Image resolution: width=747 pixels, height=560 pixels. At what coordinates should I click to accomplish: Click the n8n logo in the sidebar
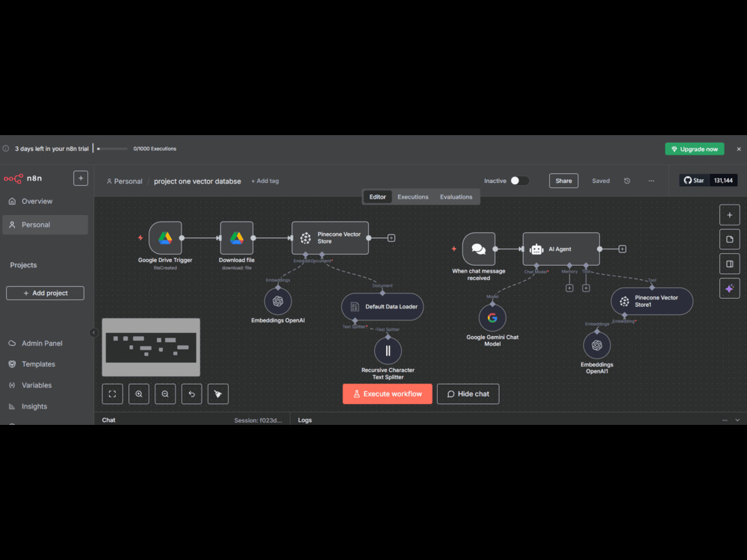click(x=23, y=178)
